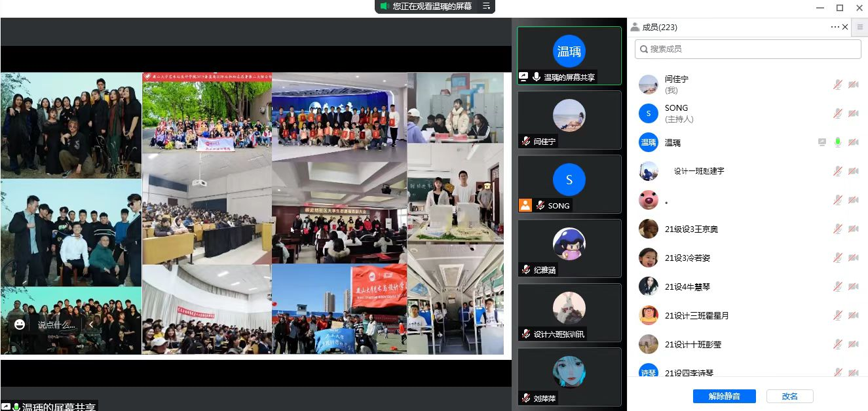The width and height of the screenshot is (868, 411).
Task: Click the muted mic icon on 刘萍萍 tile
Action: click(x=525, y=398)
